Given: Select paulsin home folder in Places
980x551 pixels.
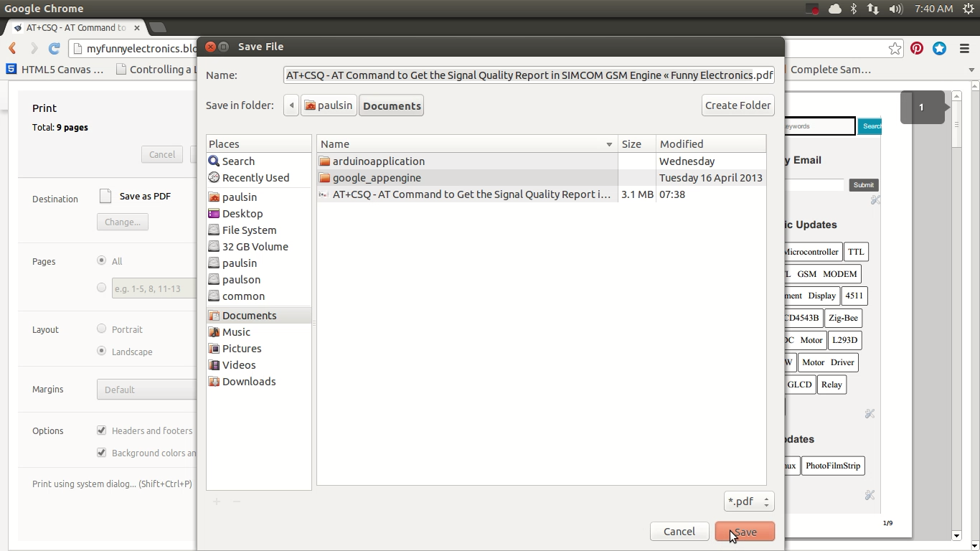Looking at the screenshot, I should (258, 197).
